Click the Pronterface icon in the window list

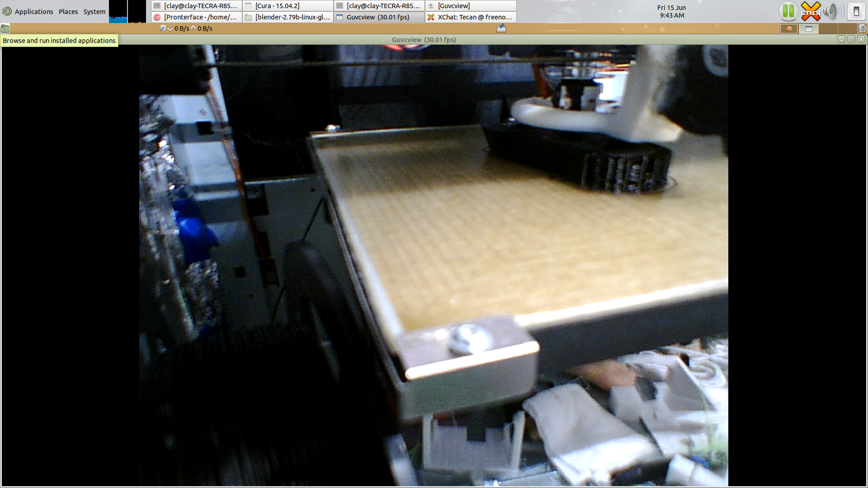[157, 17]
